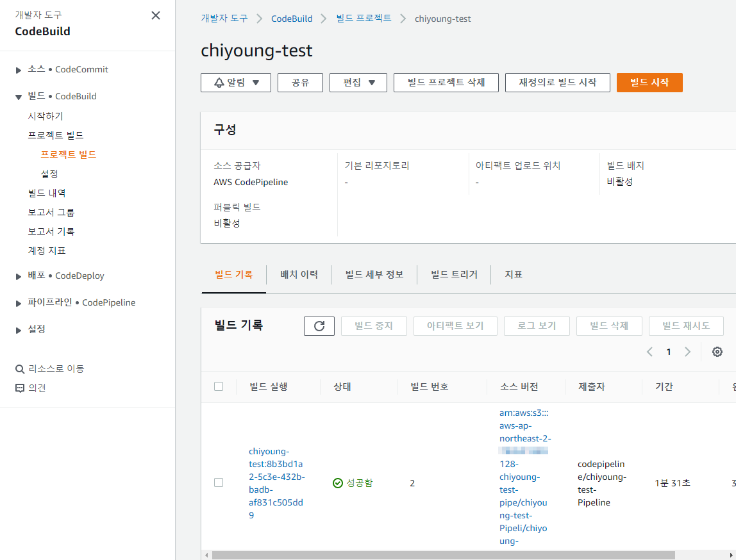Click page number 1 in pagination

(x=669, y=352)
